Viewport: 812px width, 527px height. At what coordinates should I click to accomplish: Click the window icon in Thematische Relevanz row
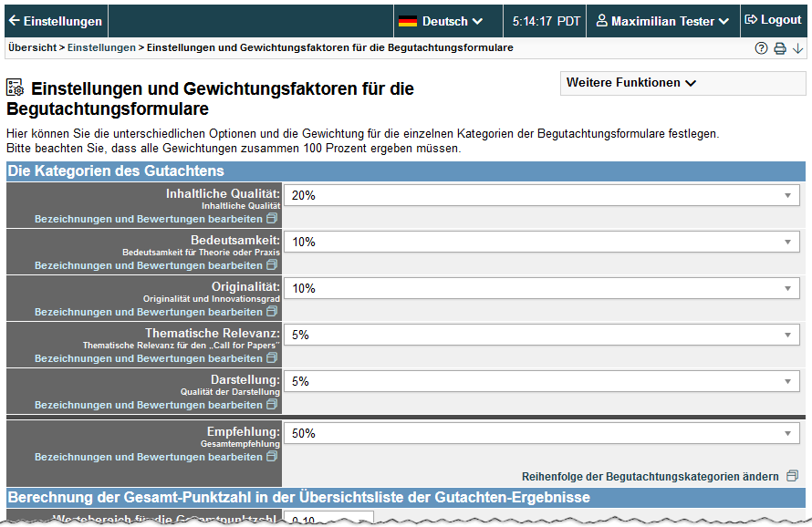[x=272, y=358]
